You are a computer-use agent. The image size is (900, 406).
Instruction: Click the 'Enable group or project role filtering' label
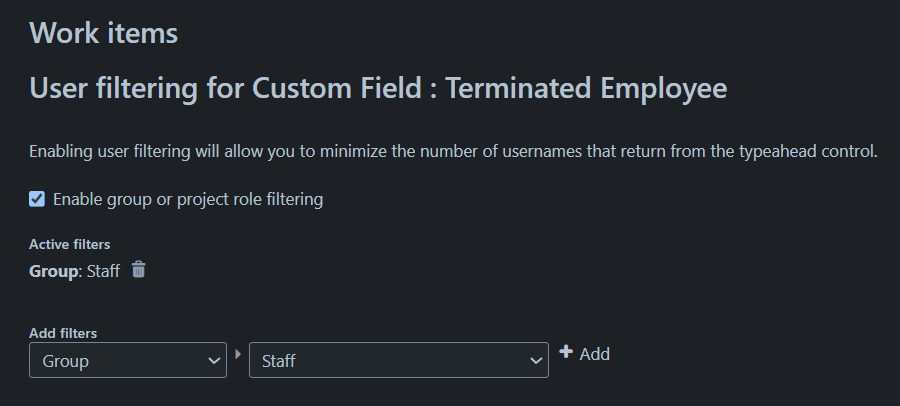188,199
